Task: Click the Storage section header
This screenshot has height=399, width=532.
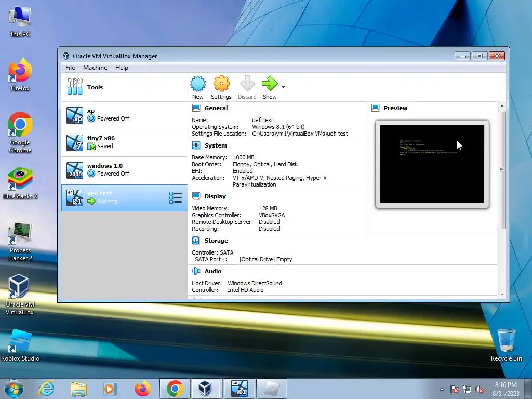Action: (216, 240)
